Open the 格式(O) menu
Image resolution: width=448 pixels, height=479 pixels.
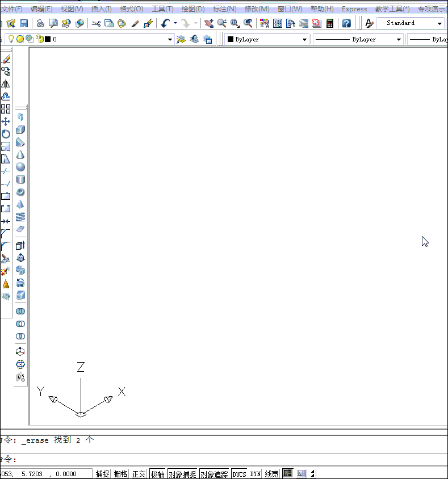pos(131,9)
